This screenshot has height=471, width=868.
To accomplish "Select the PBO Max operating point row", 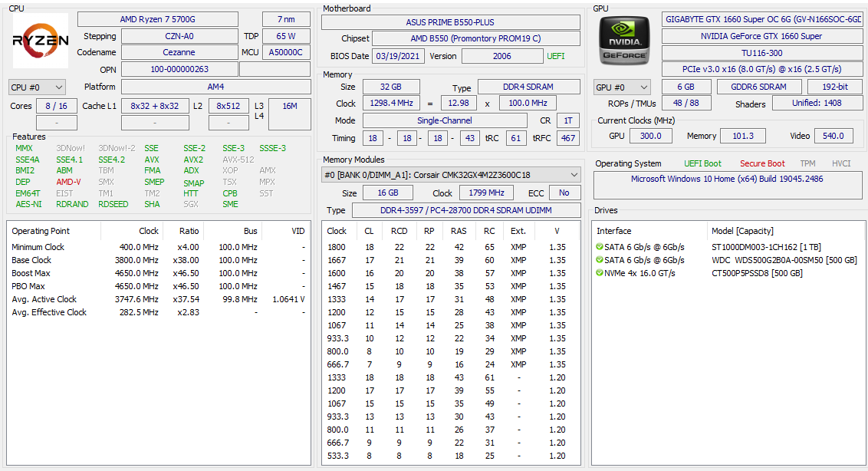I will 158,286.
